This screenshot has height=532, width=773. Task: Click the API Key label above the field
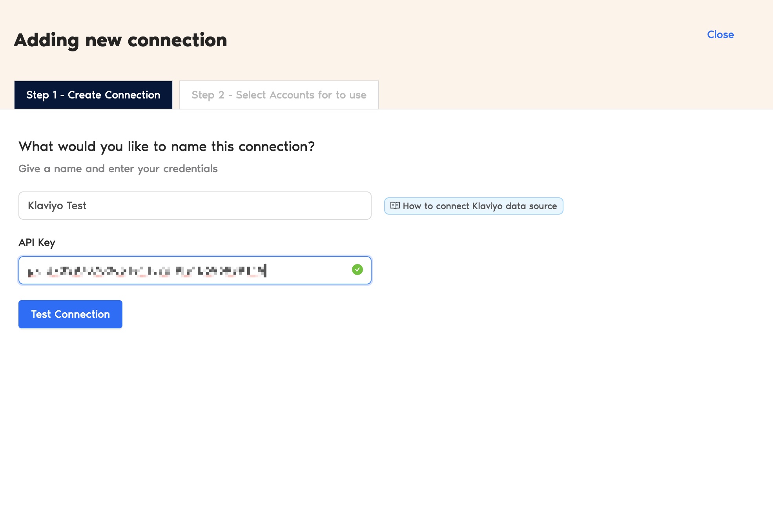click(x=37, y=242)
